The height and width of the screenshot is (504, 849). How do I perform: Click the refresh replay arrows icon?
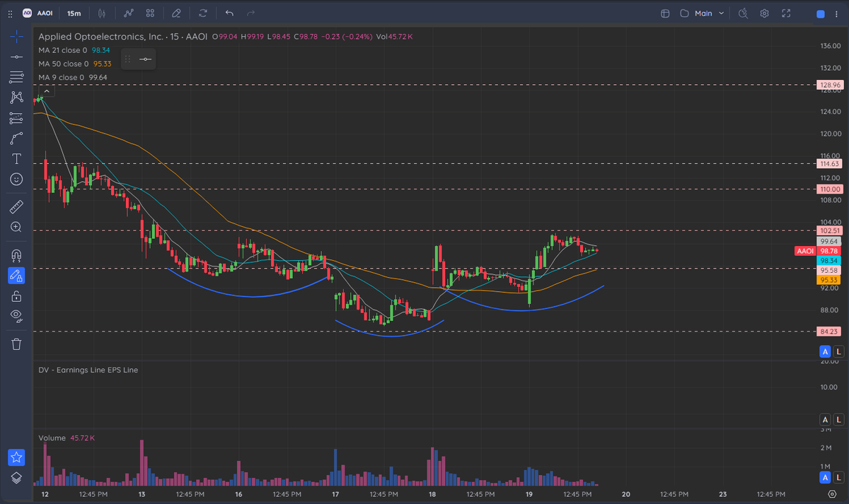click(x=203, y=13)
